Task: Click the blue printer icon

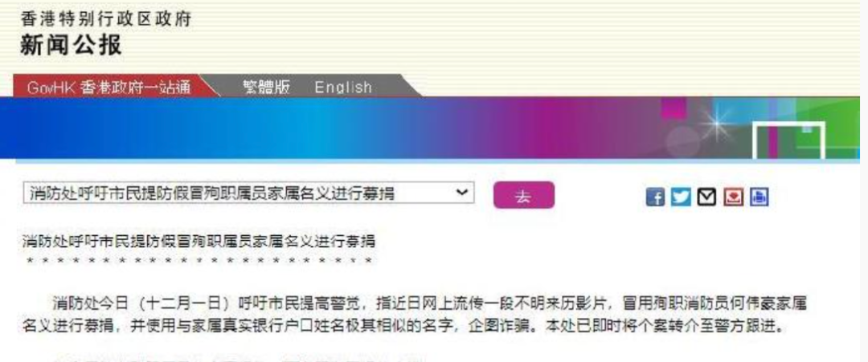Action: click(758, 197)
